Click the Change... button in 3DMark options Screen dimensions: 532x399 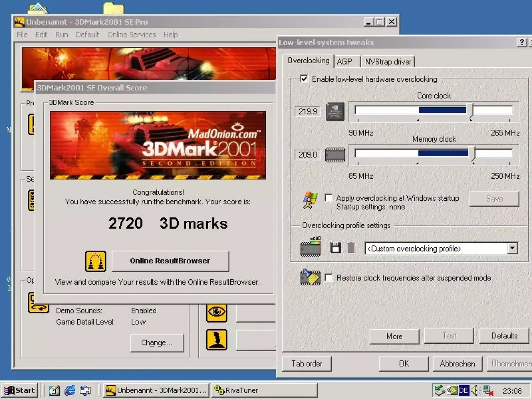pyautogui.click(x=157, y=343)
